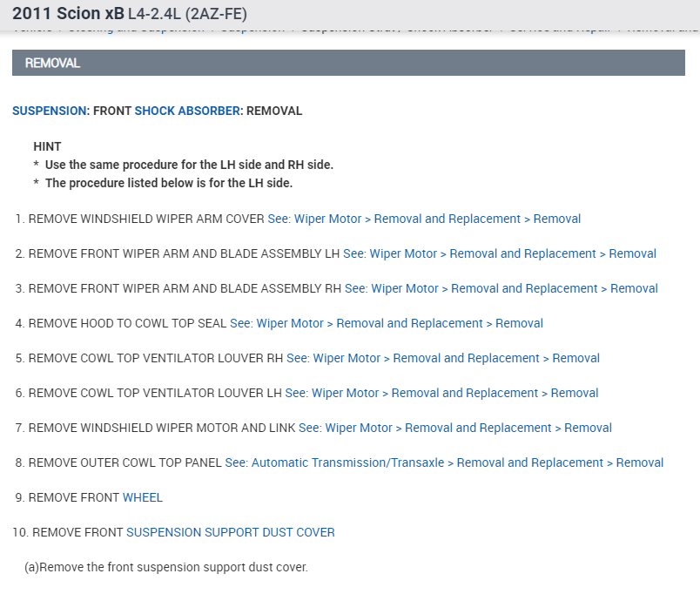
Task: Click the WHEEL link in step 9
Action: click(x=143, y=497)
